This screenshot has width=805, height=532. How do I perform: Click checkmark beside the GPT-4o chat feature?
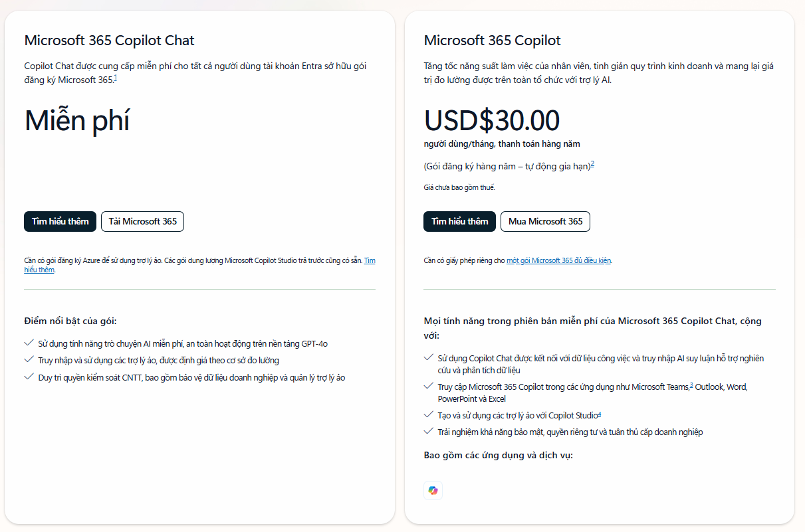tap(29, 343)
